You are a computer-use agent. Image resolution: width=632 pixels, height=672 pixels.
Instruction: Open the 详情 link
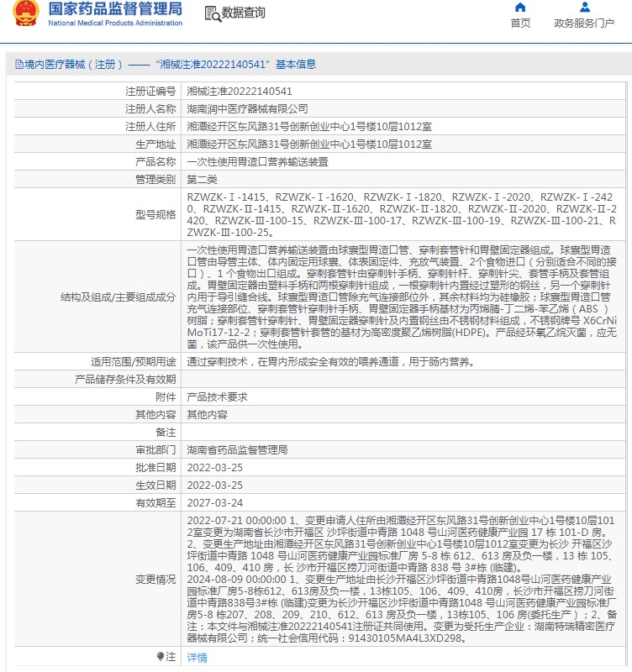(x=197, y=658)
